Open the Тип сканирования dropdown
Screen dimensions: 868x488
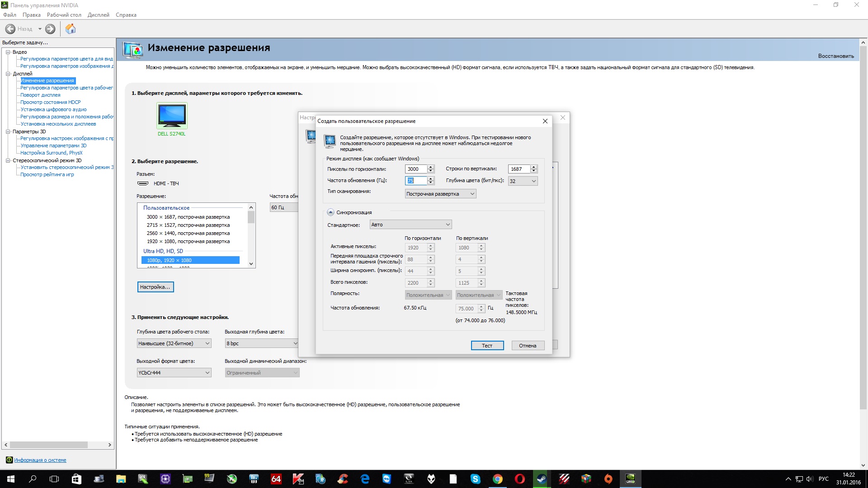pos(440,194)
